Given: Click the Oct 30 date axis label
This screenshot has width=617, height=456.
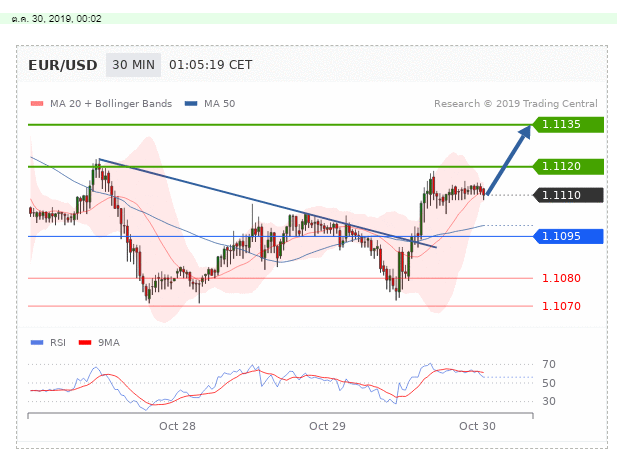Looking at the screenshot, I should (x=477, y=426).
